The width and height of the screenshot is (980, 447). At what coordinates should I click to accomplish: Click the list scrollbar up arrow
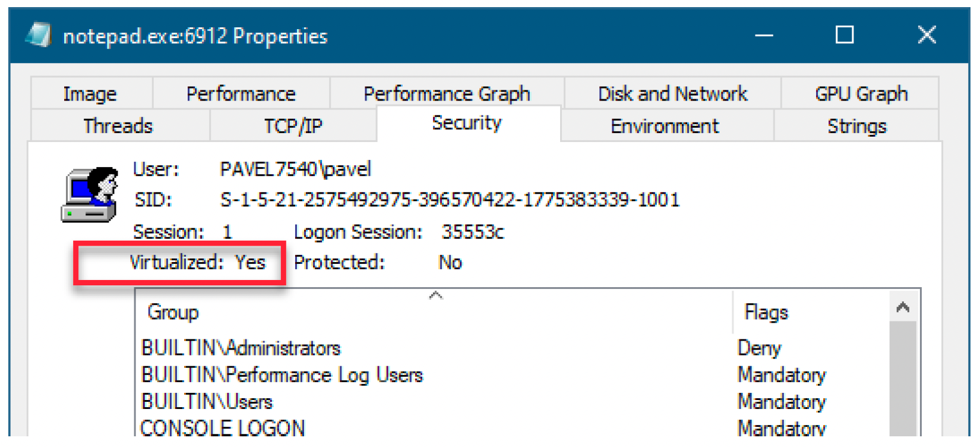[x=903, y=307]
